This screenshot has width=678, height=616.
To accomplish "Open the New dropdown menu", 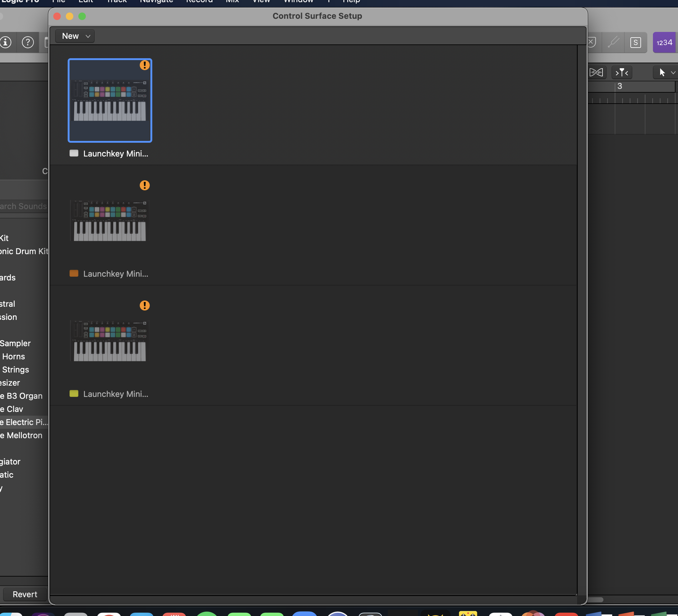I will [75, 36].
